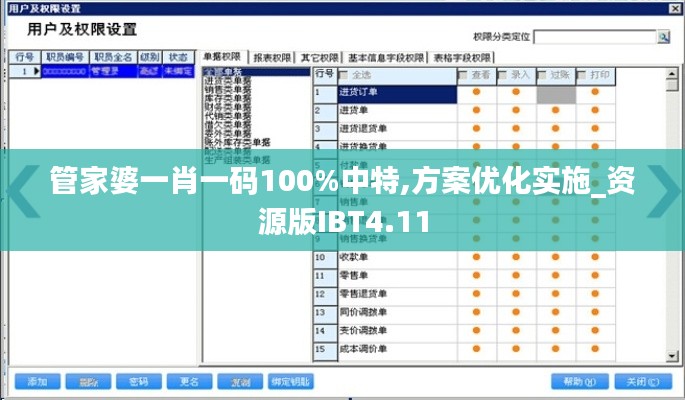Toggle 查看 permission dot for 进货订单
The height and width of the screenshot is (400, 685).
pyautogui.click(x=476, y=92)
